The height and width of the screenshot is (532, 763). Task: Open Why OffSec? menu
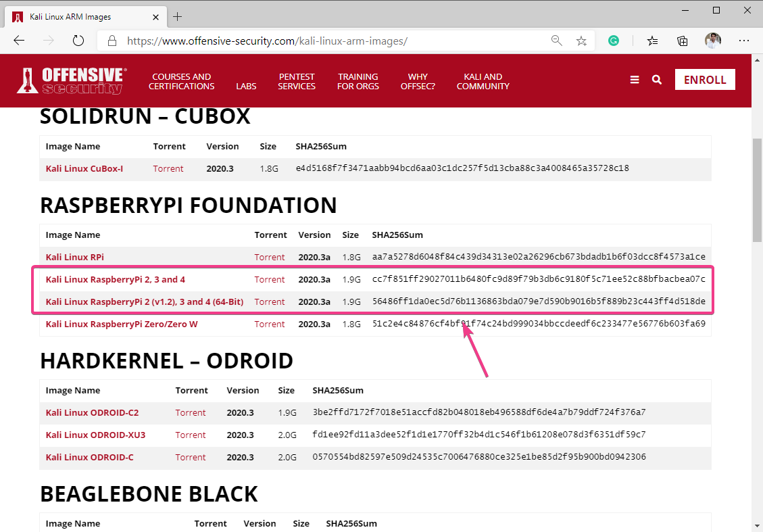click(x=418, y=81)
